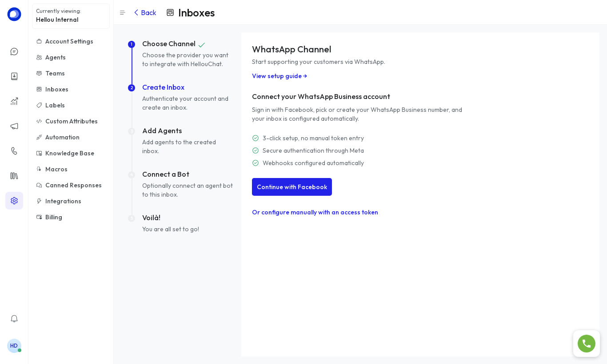Click the 'Connect your WhatsApp Business account' heading

tap(321, 97)
